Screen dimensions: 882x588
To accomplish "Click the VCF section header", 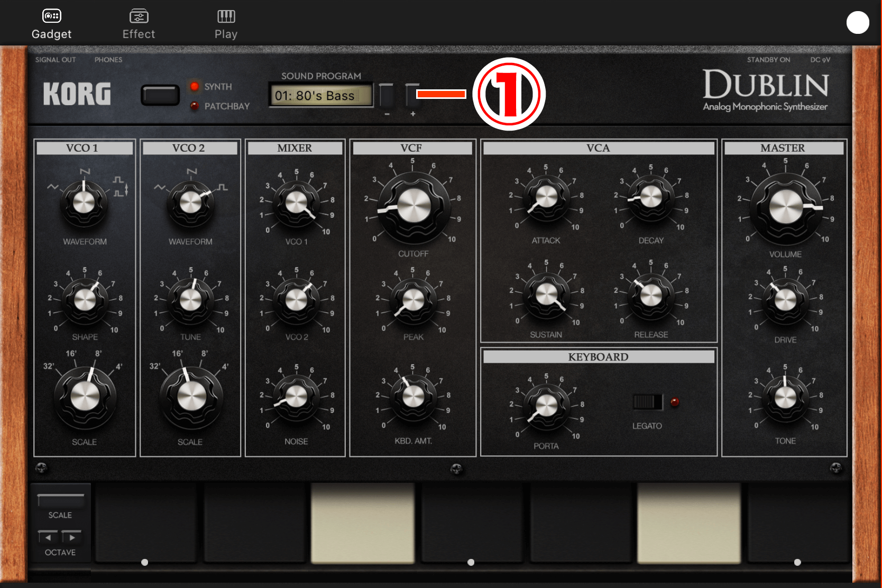I will coord(412,148).
